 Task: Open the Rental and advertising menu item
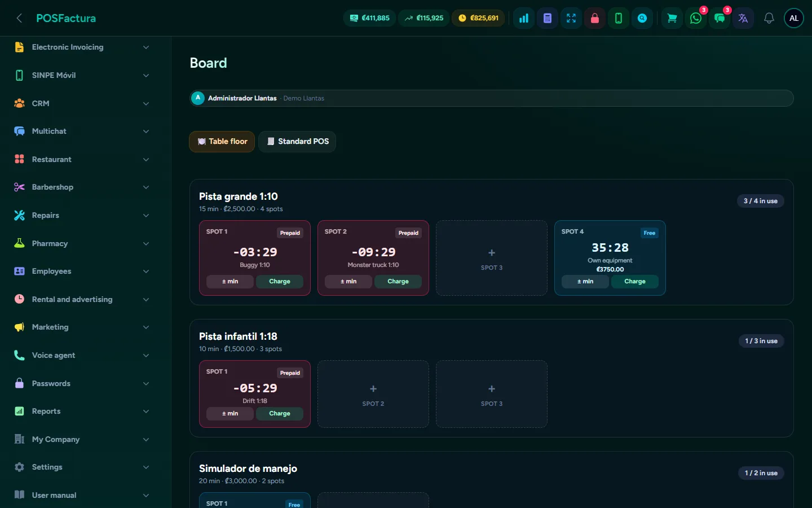point(82,299)
